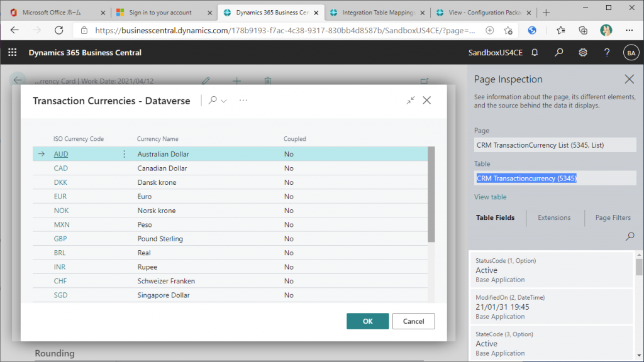Click the Dynamics 365 Business Central title
This screenshot has height=362, width=644.
pos(85,53)
